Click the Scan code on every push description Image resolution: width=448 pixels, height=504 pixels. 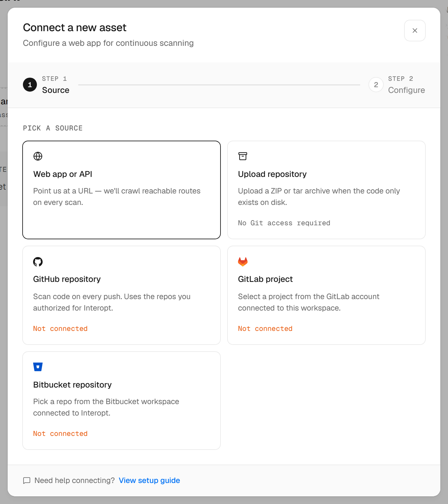(x=112, y=302)
